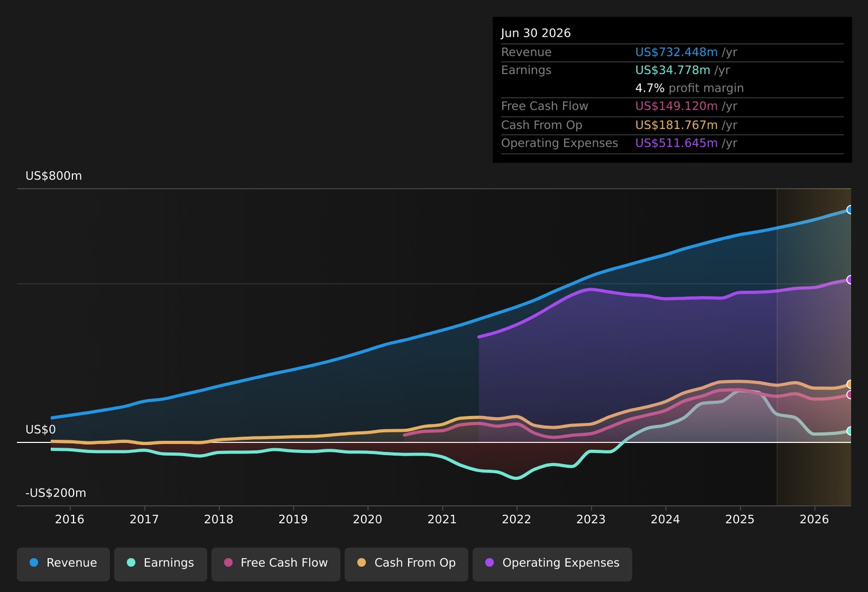Click the Cash From Op tooltip label
The width and height of the screenshot is (868, 592).
(x=541, y=125)
